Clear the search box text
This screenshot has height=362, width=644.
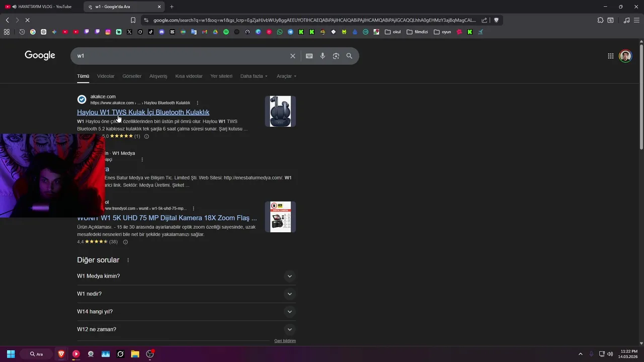click(292, 56)
